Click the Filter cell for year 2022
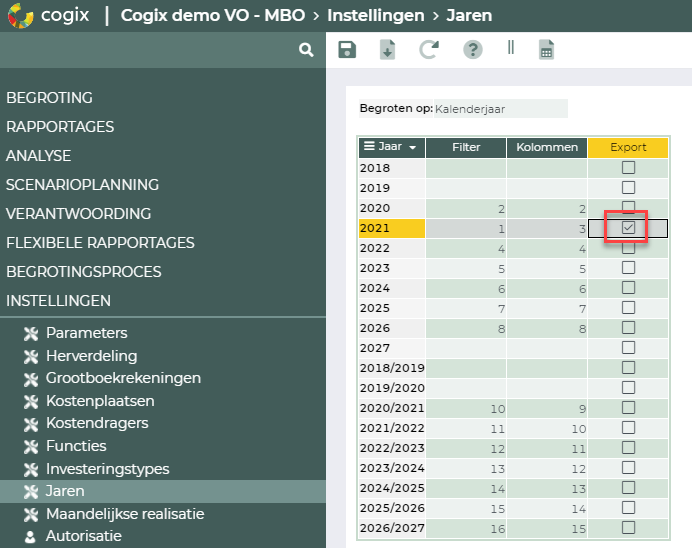The height and width of the screenshot is (548, 692). click(x=466, y=248)
